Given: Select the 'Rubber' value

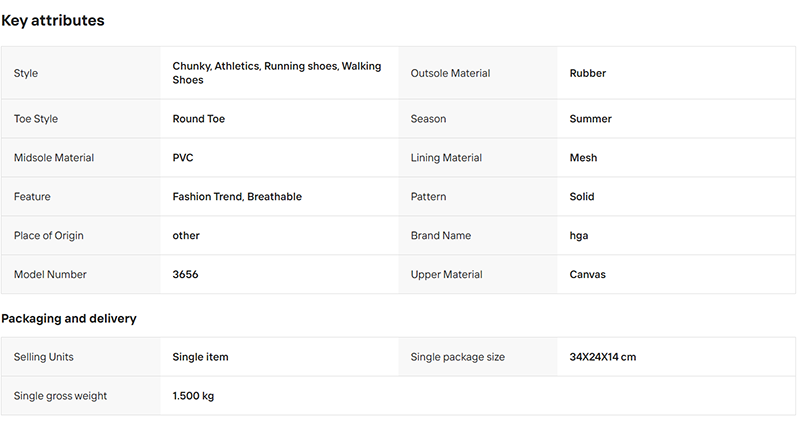Looking at the screenshot, I should pyautogui.click(x=588, y=73).
